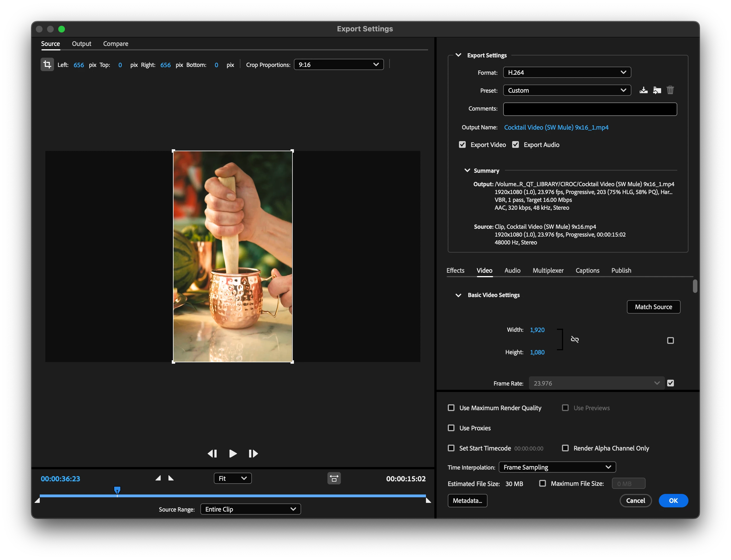The height and width of the screenshot is (560, 731).
Task: Click the crop output video icon
Action: 47,64
